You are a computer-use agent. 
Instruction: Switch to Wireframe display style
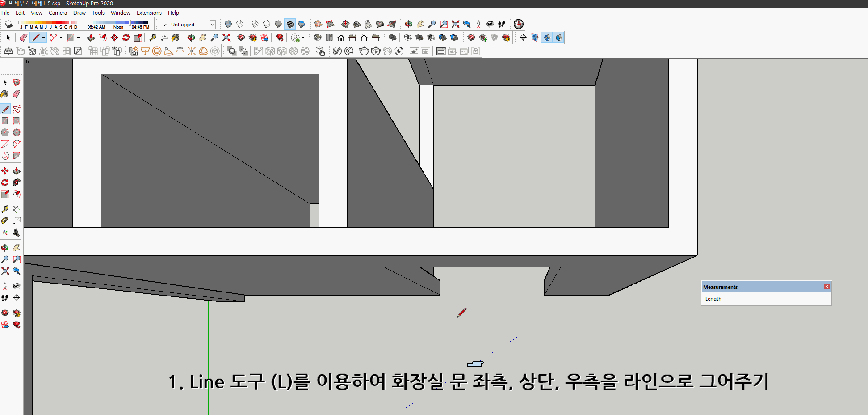tap(254, 24)
